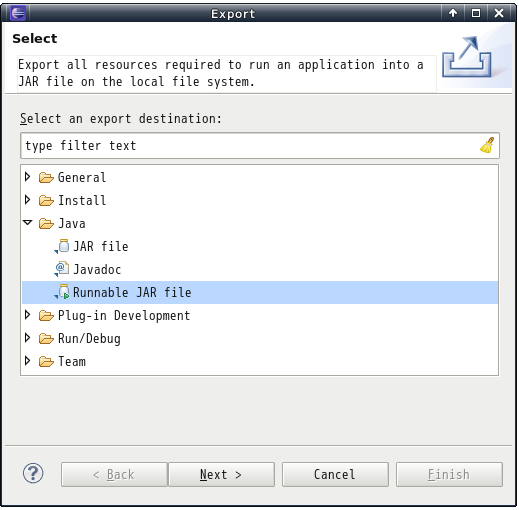
Task: Click the Eclipse logo in the title bar
Action: pos(18,13)
